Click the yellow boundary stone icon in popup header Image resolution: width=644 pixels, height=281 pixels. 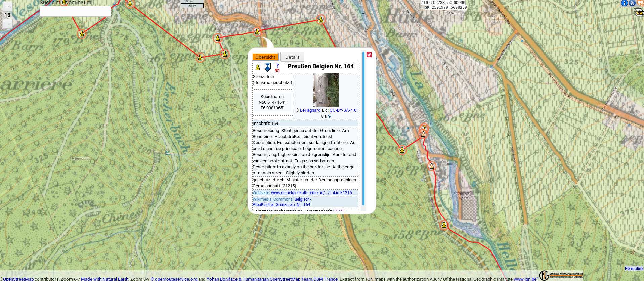point(258,68)
